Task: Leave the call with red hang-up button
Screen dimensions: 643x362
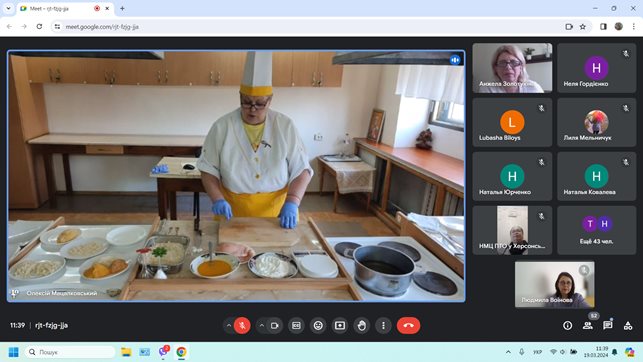Action: click(408, 326)
